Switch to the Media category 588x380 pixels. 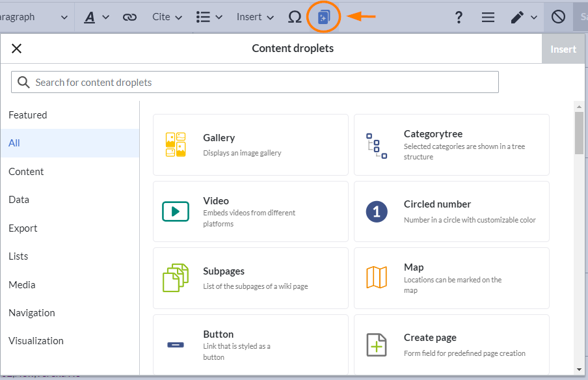(22, 285)
